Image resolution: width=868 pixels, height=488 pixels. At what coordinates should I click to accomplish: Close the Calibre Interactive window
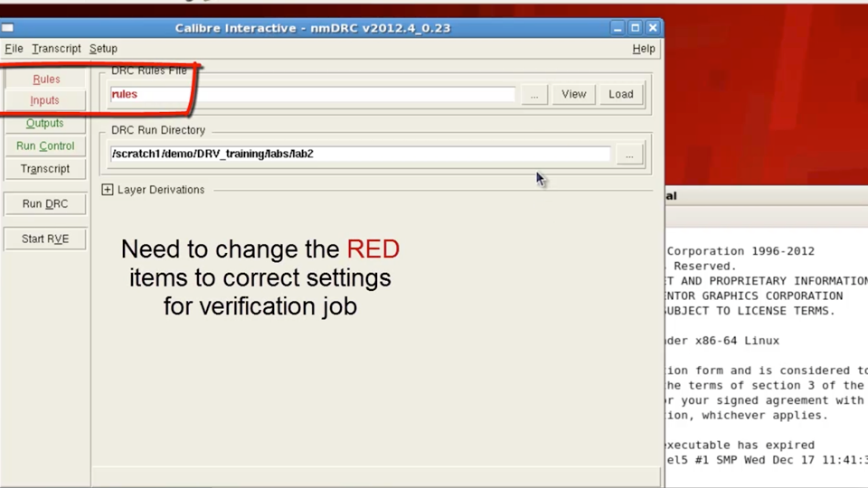pyautogui.click(x=653, y=28)
